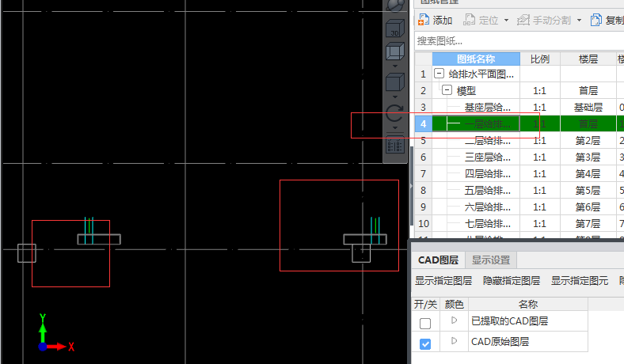The height and width of the screenshot is (364, 624).
Task: Expand the CAD原始图层 triangle
Action: point(454,340)
